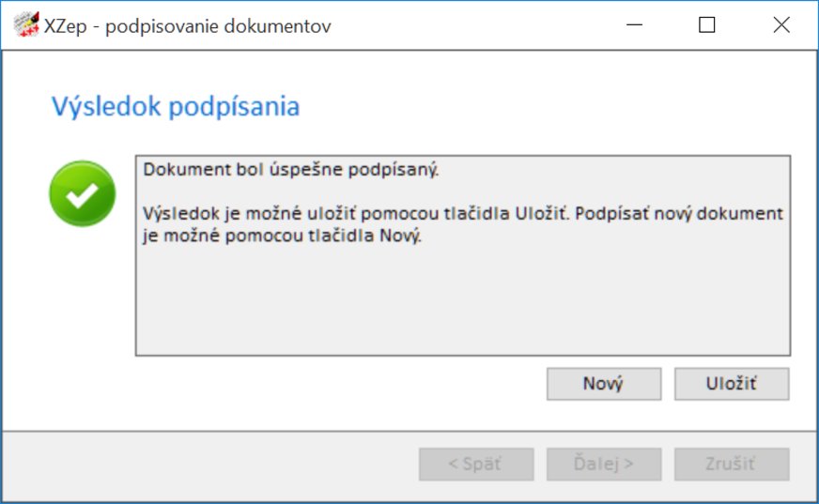Click the greyed-out Ďalej > button
The width and height of the screenshot is (819, 504).
[603, 464]
